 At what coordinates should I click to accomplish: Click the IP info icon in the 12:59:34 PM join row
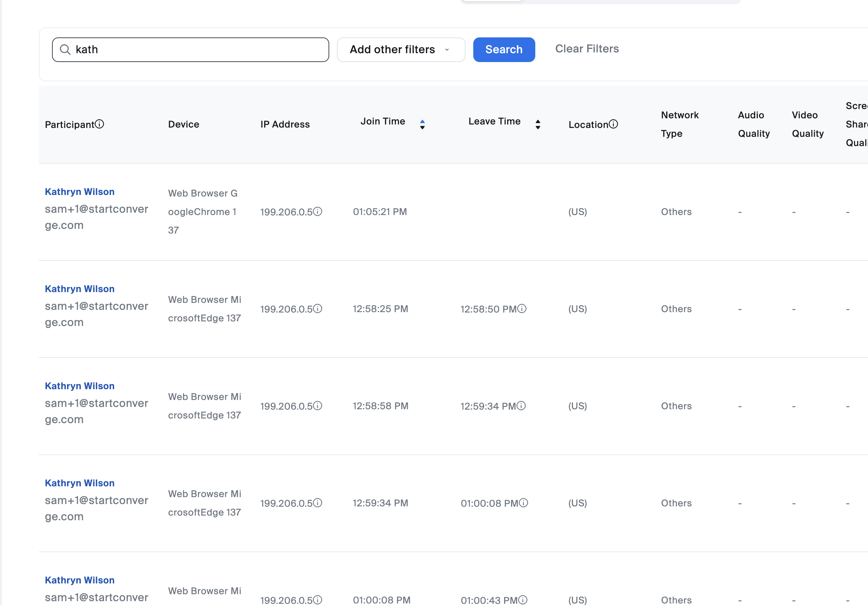318,503
